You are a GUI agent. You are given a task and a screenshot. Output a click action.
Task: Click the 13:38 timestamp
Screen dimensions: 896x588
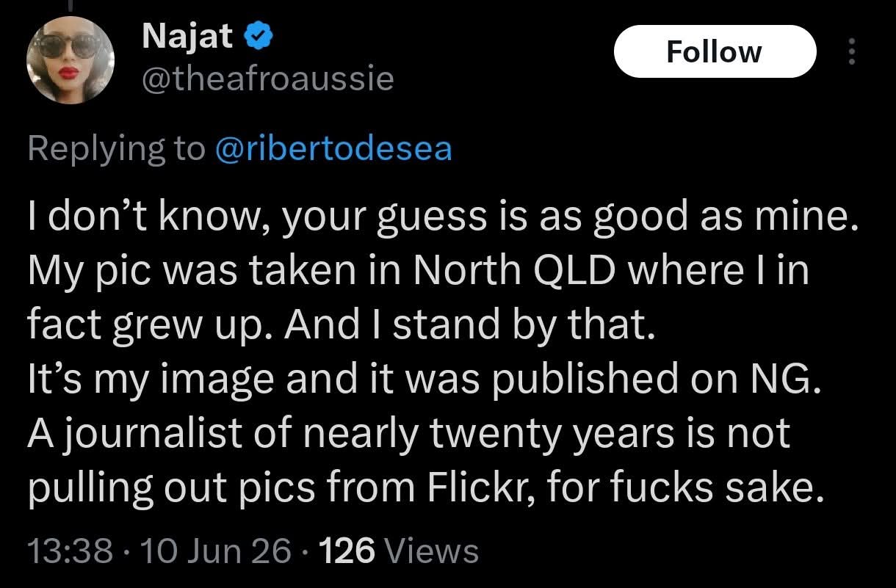[70, 550]
